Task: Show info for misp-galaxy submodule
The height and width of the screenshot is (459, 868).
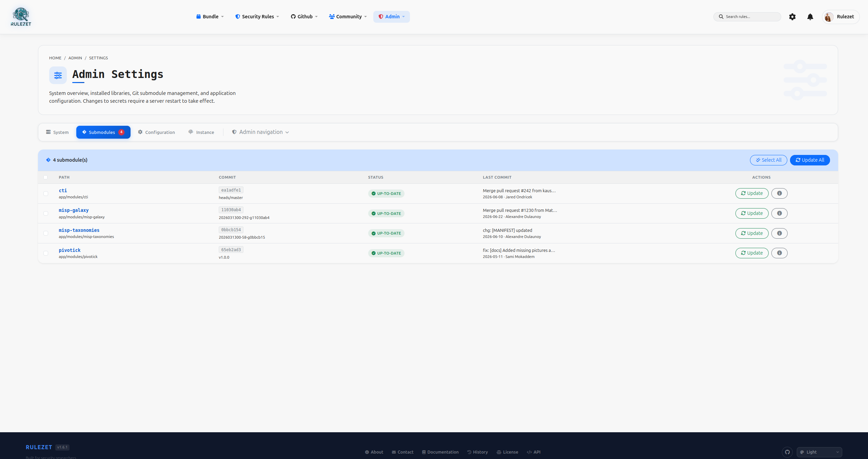Action: click(779, 213)
